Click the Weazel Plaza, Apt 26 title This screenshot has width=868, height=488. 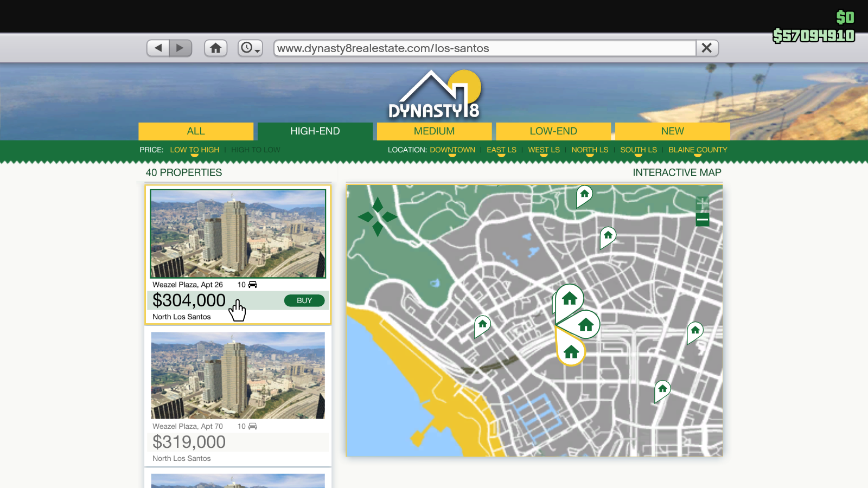point(188,285)
